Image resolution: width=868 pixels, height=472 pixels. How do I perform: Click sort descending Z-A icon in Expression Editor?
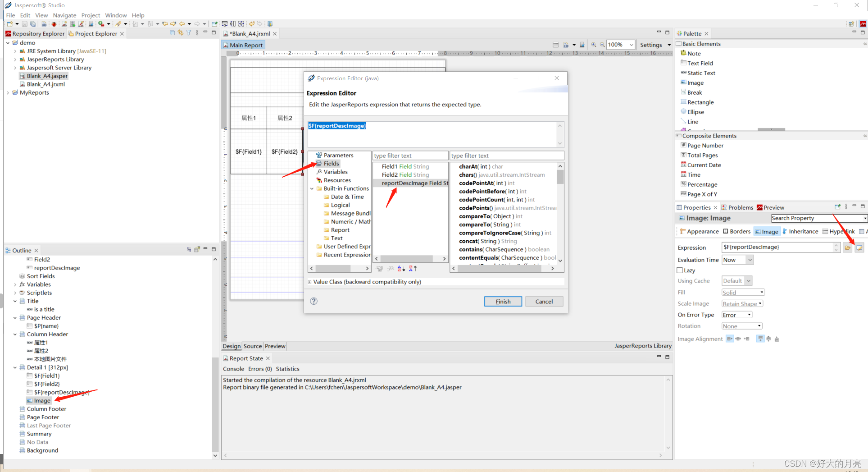click(413, 269)
